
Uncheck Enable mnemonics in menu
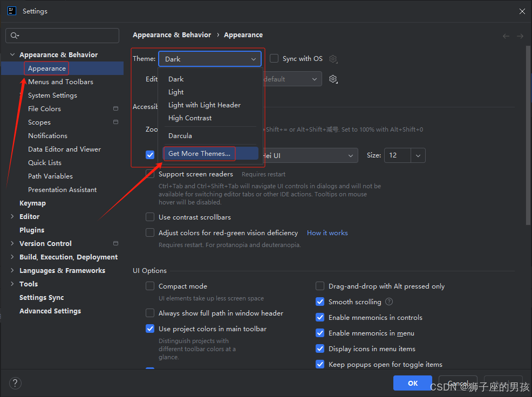(320, 333)
